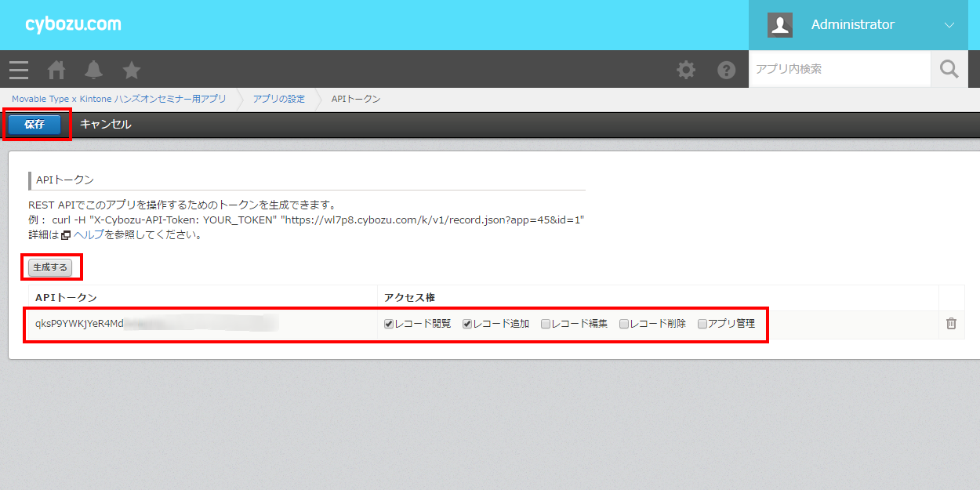Screen dimensions: 980x490
Task: Click the search magnifier icon
Action: (949, 70)
